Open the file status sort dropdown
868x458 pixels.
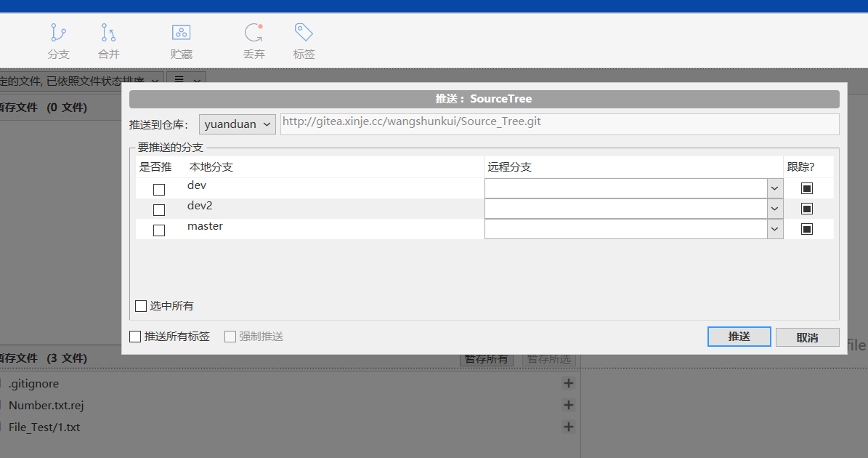[x=81, y=81]
